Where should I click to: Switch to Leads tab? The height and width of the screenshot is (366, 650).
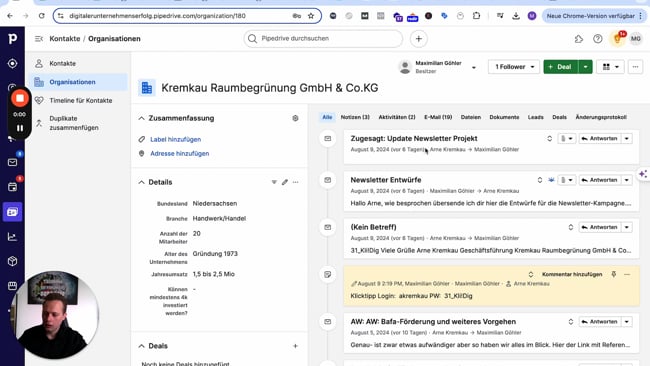(x=535, y=117)
